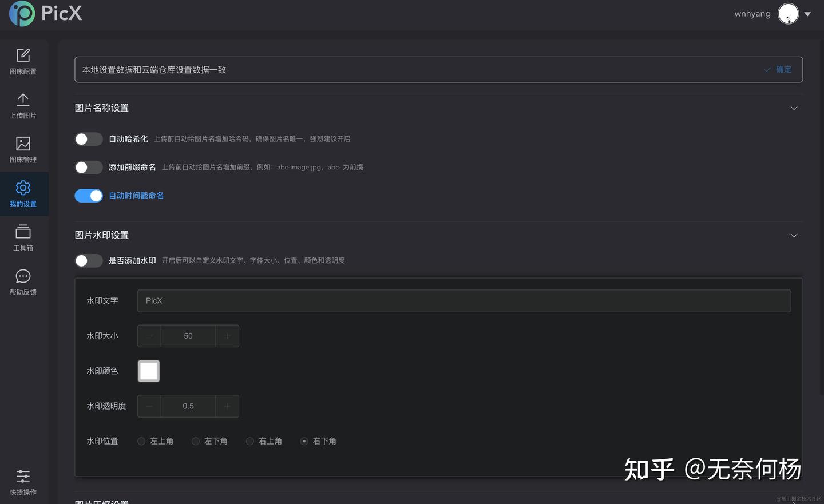
Task: Enable the 自动哈希化 toggle
Action: click(x=89, y=138)
